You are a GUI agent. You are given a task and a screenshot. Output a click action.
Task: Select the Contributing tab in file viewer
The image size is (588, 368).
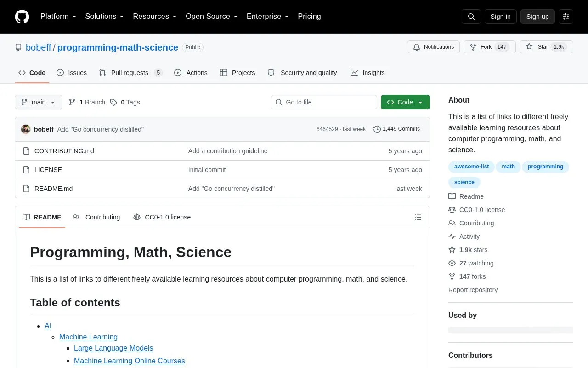click(96, 217)
